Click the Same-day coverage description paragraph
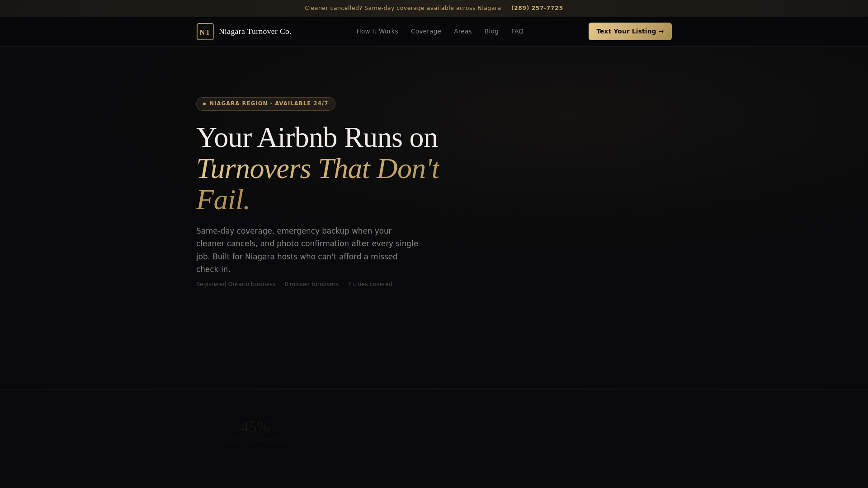Viewport: 868px width, 488px height. tap(307, 250)
